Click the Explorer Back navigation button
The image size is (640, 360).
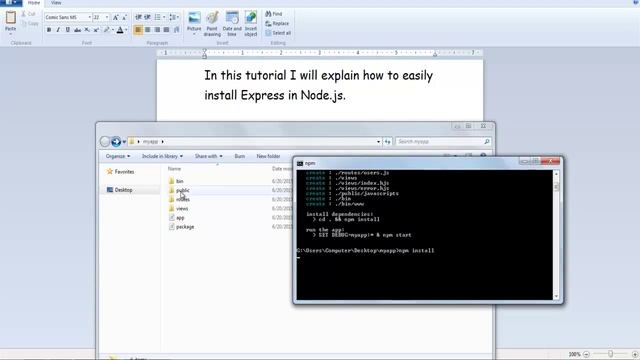[105, 142]
